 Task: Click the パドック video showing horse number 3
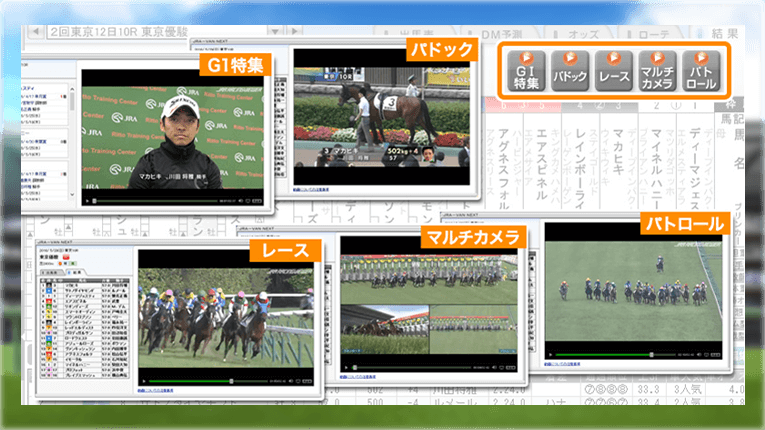[x=382, y=113]
